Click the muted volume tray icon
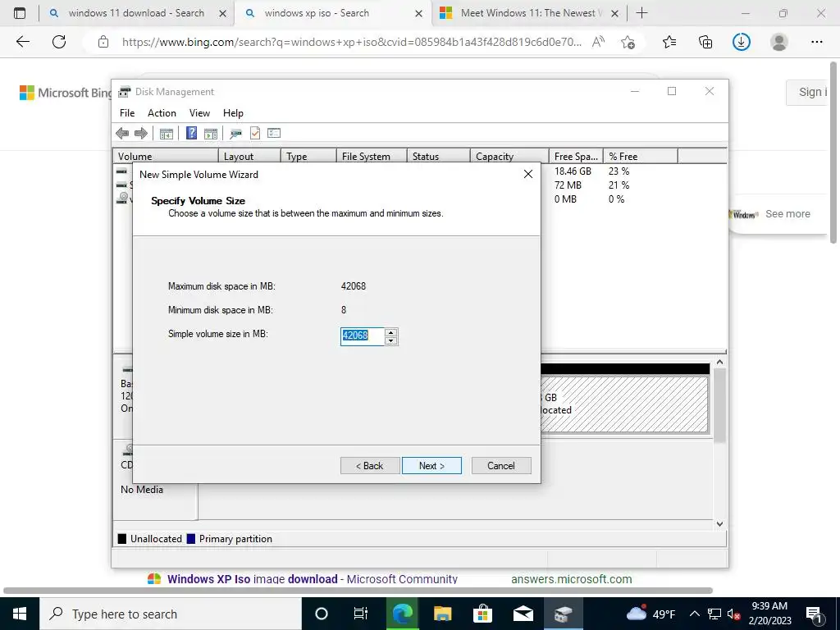Screen dimensions: 840x630 click(734, 614)
